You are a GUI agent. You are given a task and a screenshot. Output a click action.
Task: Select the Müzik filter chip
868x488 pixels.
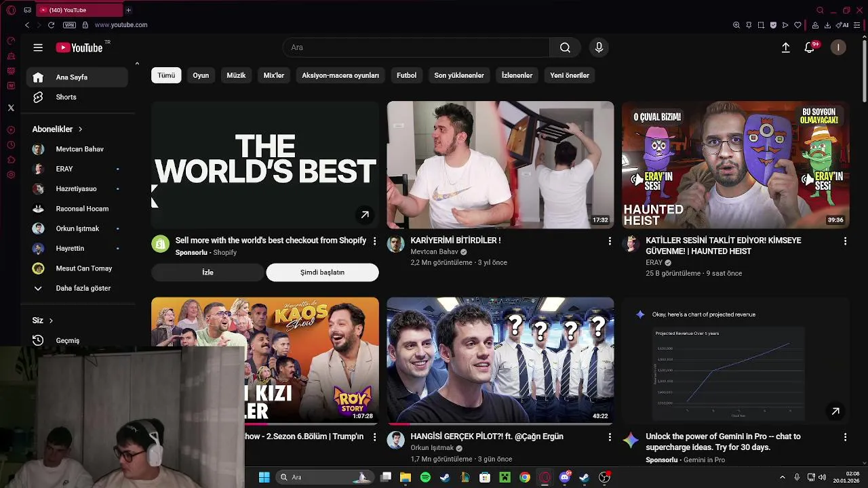(236, 75)
